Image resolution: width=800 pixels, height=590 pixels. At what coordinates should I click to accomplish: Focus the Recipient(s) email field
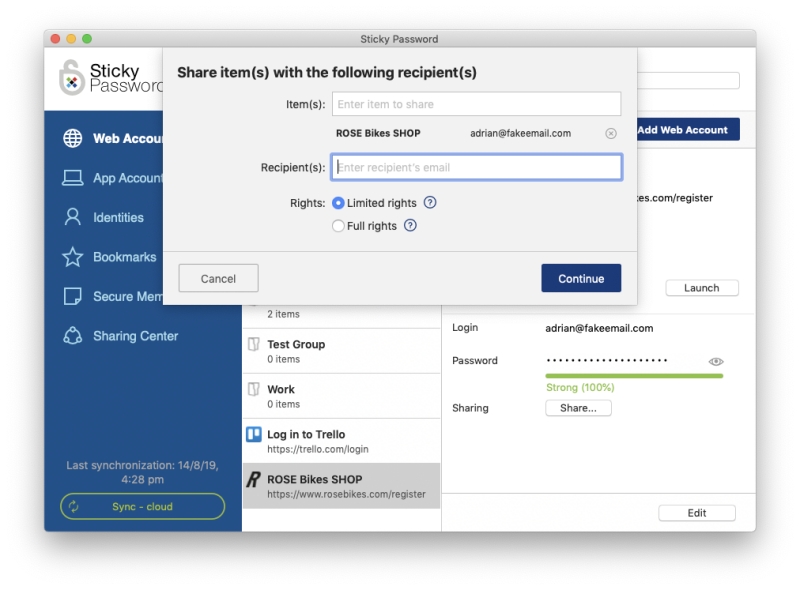(477, 167)
